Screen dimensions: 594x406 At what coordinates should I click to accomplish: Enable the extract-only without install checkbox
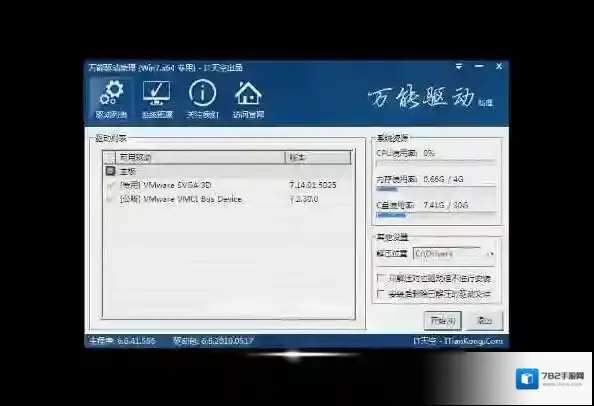point(381,278)
